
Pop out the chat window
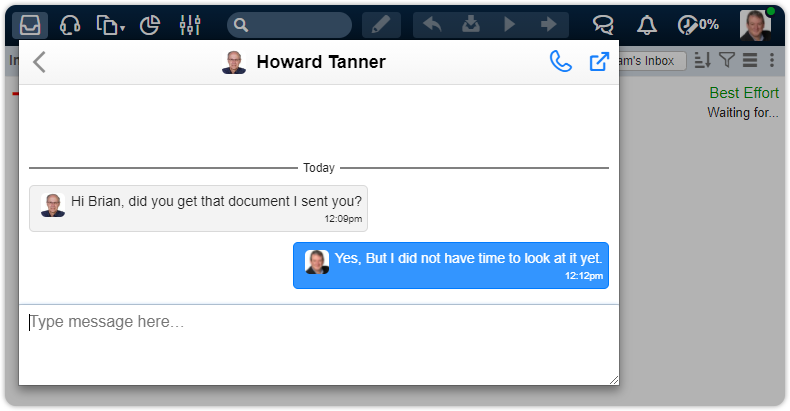pyautogui.click(x=600, y=61)
